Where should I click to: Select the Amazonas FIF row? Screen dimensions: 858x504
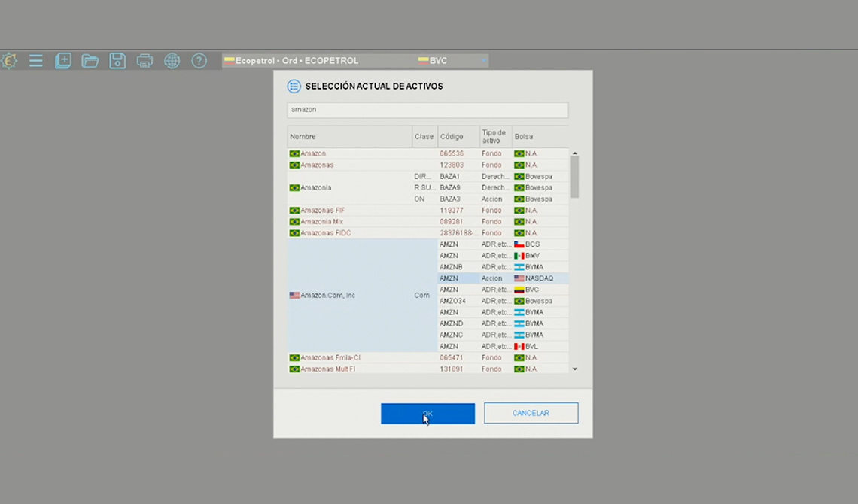tap(427, 211)
